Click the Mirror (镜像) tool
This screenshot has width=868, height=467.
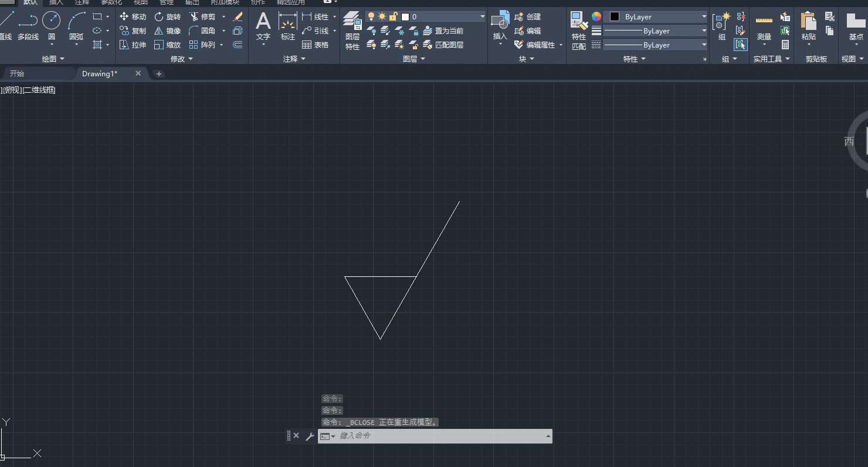pos(168,31)
